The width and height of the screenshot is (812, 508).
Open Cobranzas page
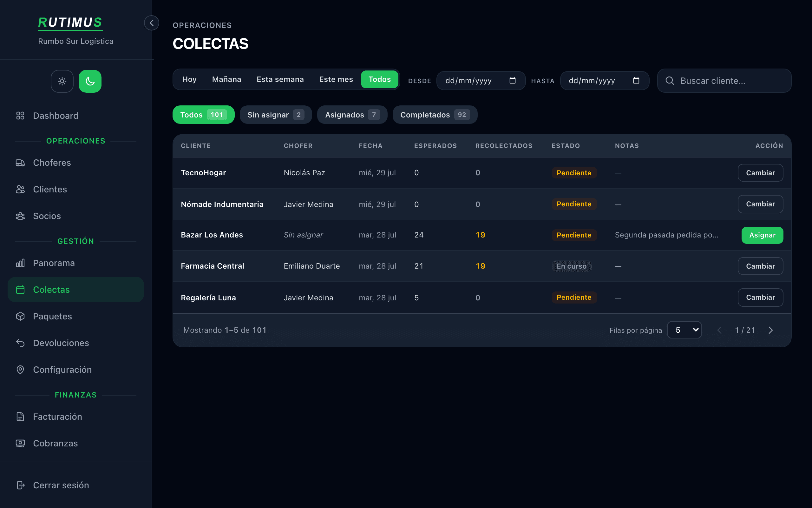76,443
